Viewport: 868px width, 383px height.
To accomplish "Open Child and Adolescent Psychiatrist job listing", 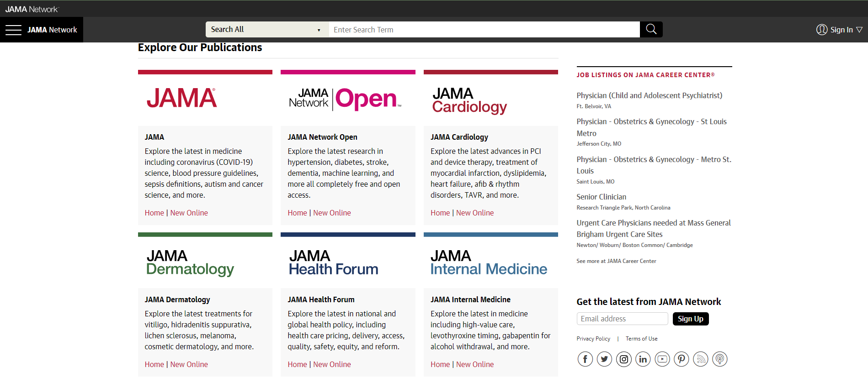I will click(650, 95).
